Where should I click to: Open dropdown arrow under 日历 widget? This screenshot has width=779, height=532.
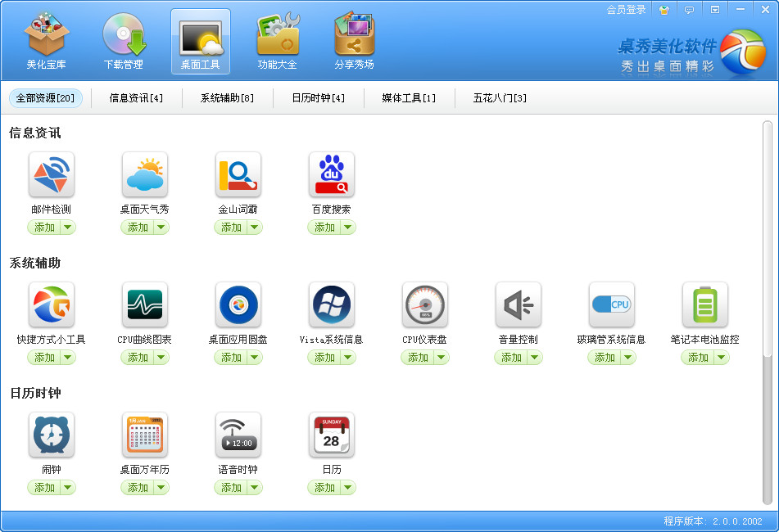pyautogui.click(x=347, y=488)
